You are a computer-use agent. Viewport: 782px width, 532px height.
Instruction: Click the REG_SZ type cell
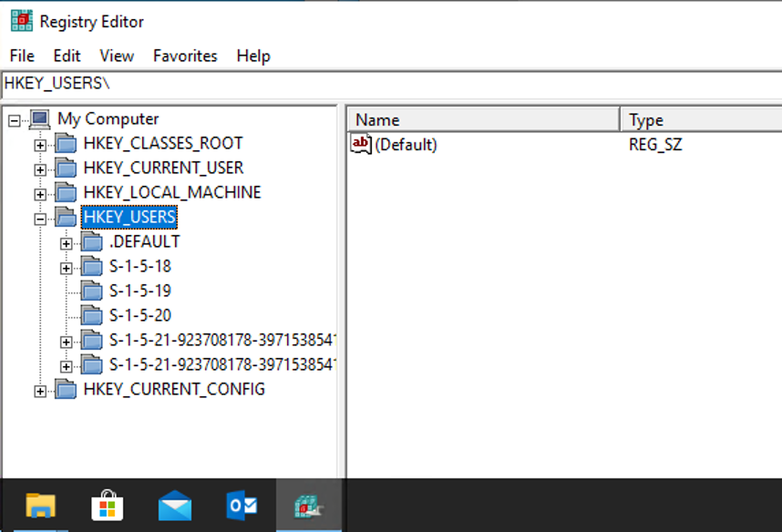pos(655,145)
